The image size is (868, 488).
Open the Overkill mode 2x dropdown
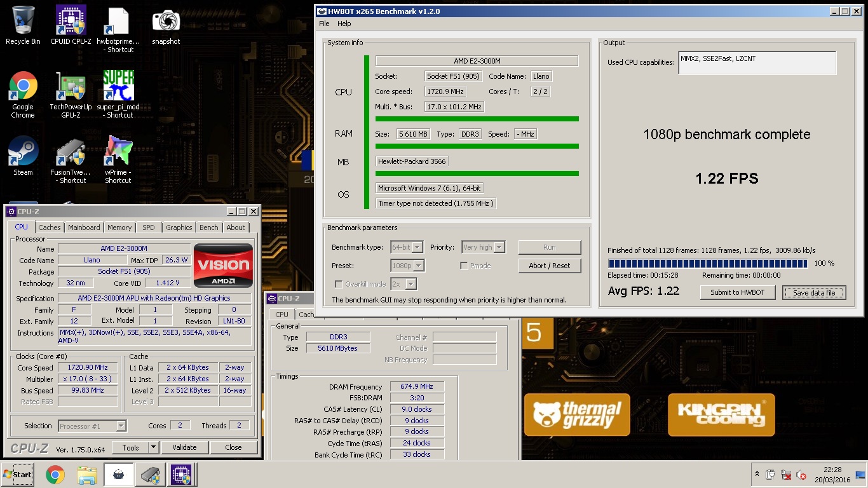pos(403,284)
